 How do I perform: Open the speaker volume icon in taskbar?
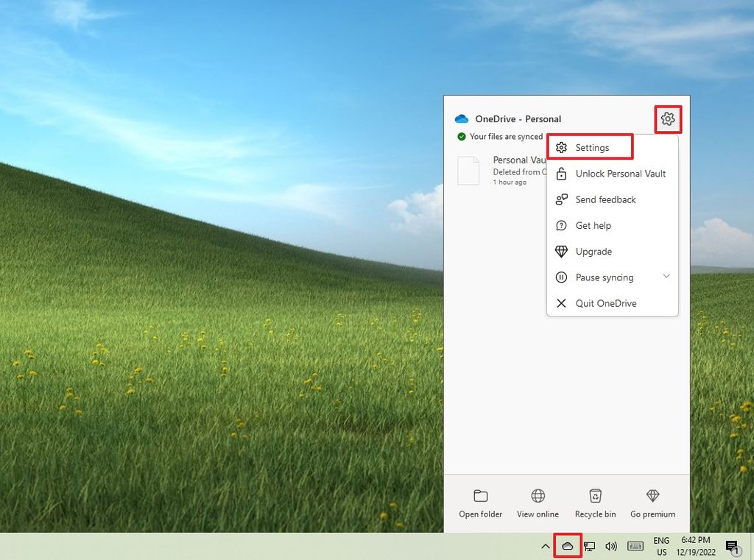[x=611, y=546]
